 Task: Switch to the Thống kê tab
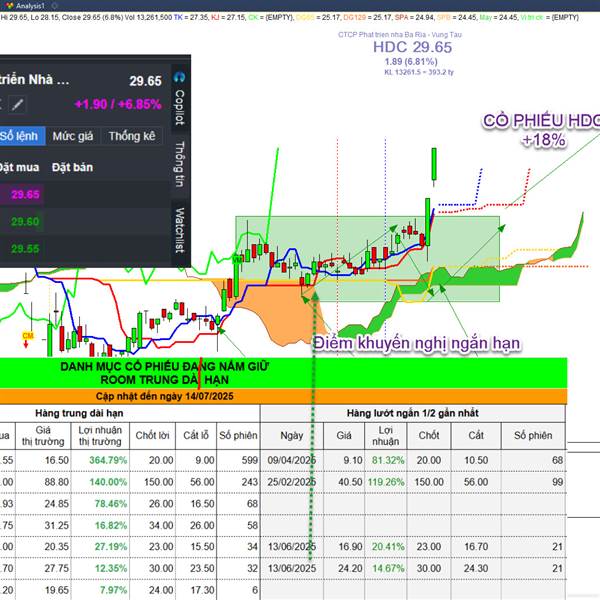[x=132, y=136]
